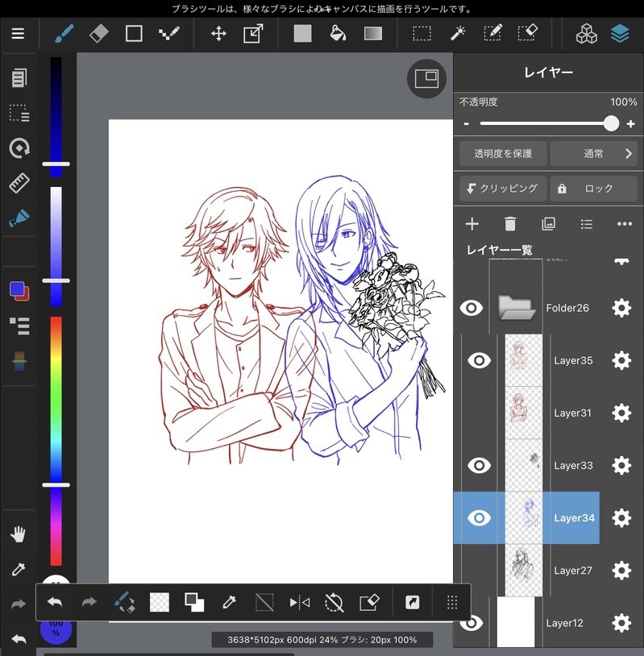Select the rectangle shape tool

[134, 34]
